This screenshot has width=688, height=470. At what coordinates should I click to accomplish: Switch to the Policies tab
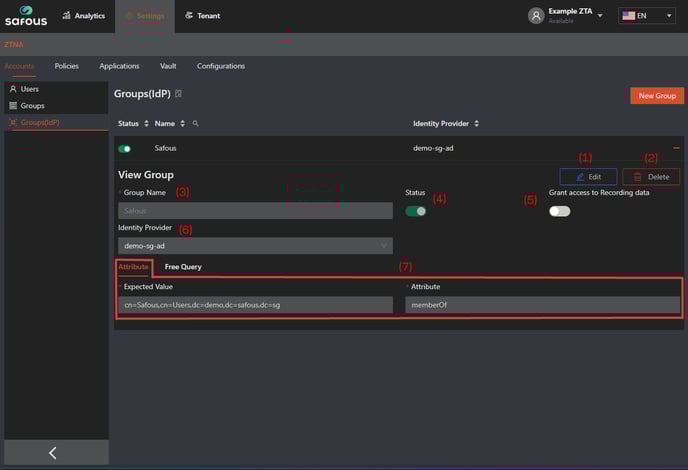click(x=66, y=66)
